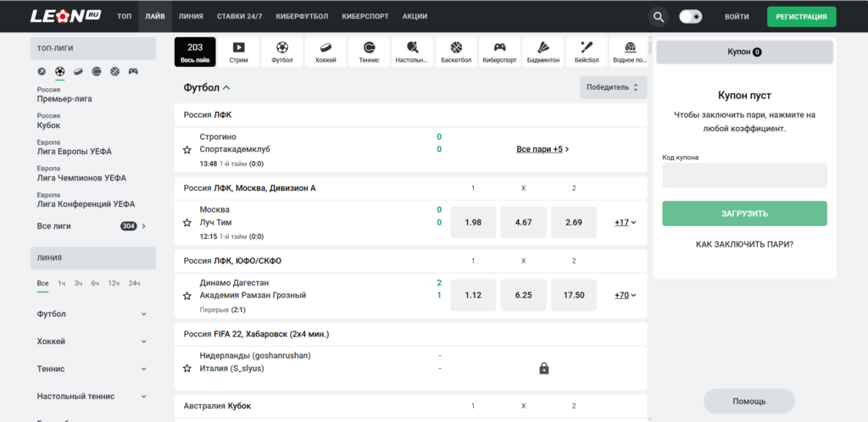Image resolution: width=868 pixels, height=422 pixels.
Task: Select basketball icon under Топ-лиги
Action: (x=114, y=71)
